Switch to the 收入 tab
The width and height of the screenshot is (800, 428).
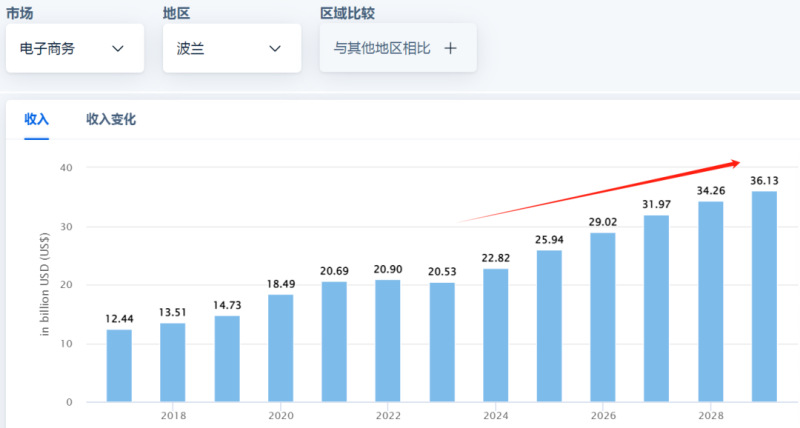point(36,119)
